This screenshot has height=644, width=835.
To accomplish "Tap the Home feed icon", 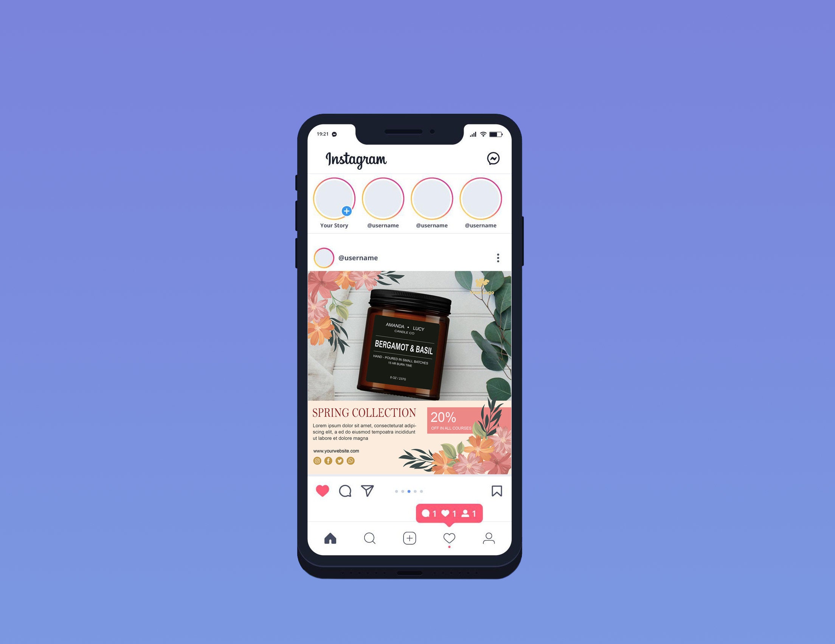I will click(x=330, y=538).
